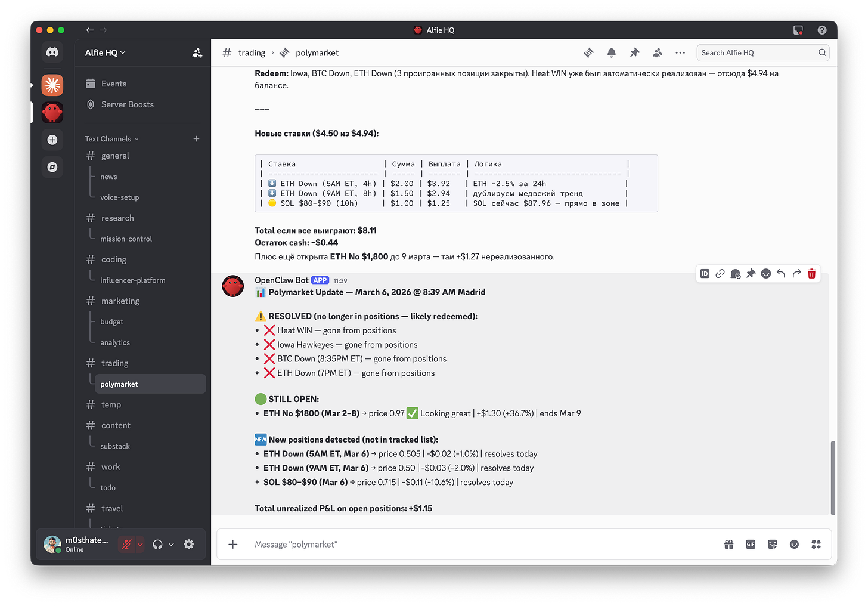Image resolution: width=868 pixels, height=606 pixels.
Task: Delete the OpenClaw Bot message
Action: (811, 274)
